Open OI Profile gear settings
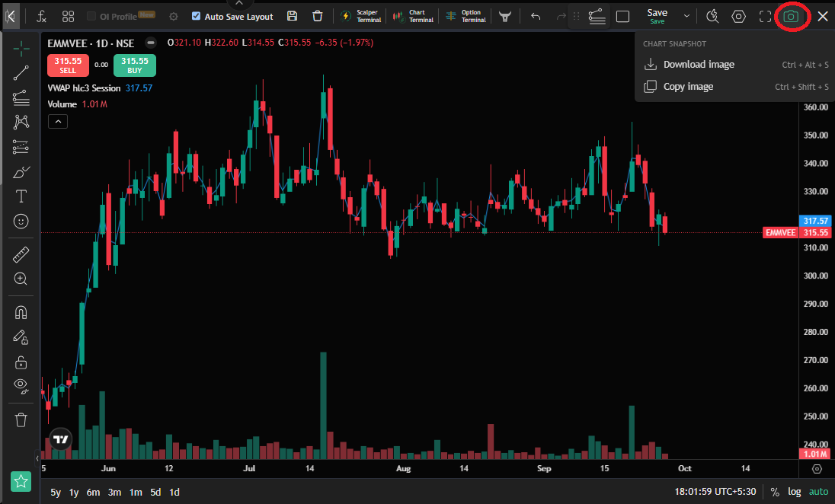 tap(174, 17)
